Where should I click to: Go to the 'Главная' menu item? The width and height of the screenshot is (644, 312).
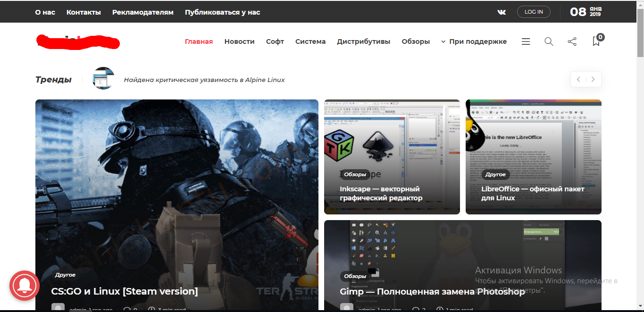[x=199, y=41]
